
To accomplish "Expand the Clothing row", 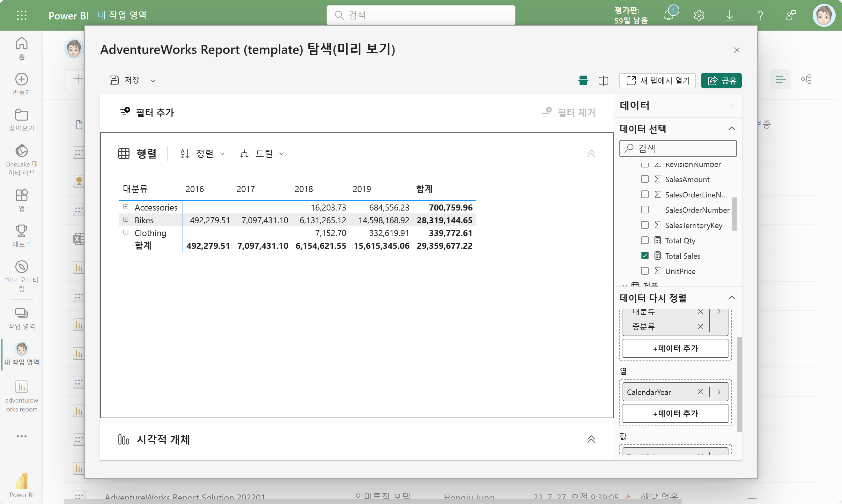I will click(x=126, y=232).
